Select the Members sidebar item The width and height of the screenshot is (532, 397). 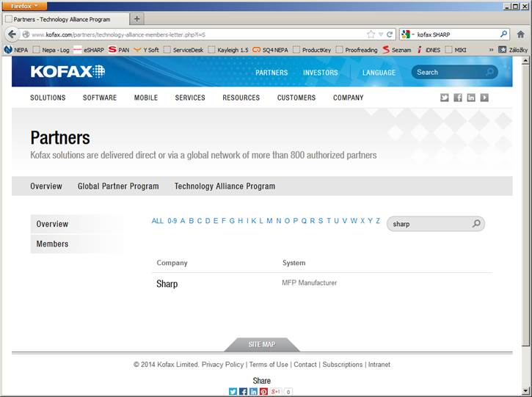pyautogui.click(x=52, y=244)
